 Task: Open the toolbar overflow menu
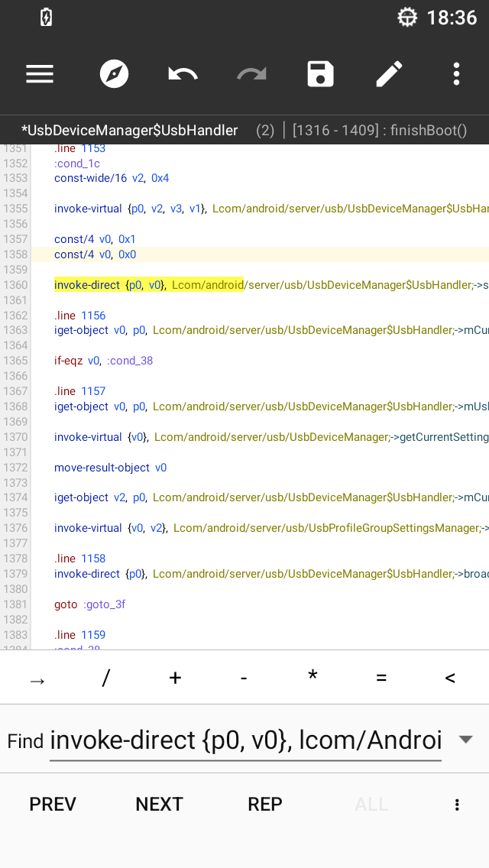tap(456, 74)
